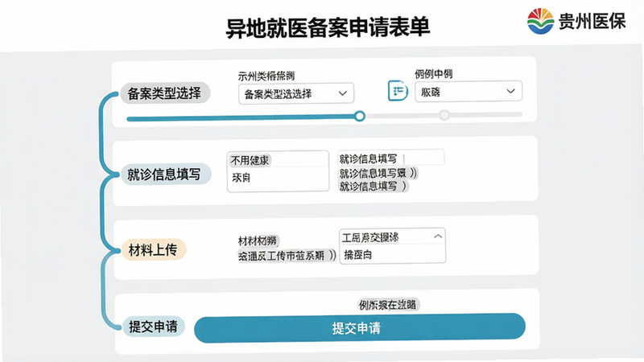Viewport: 644px width, 362px height.
Task: Select the second option in 不用健康 box
Action: 242,178
